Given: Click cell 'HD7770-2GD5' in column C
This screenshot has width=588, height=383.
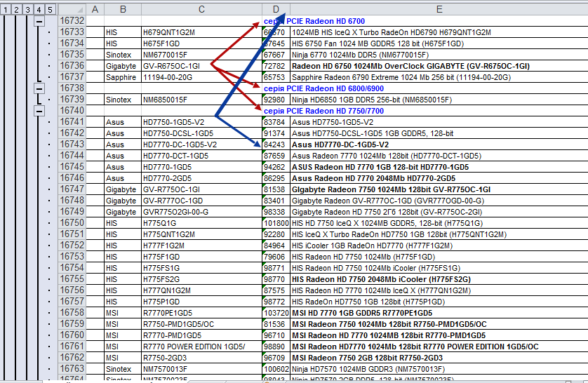Looking at the screenshot, I should point(202,178).
